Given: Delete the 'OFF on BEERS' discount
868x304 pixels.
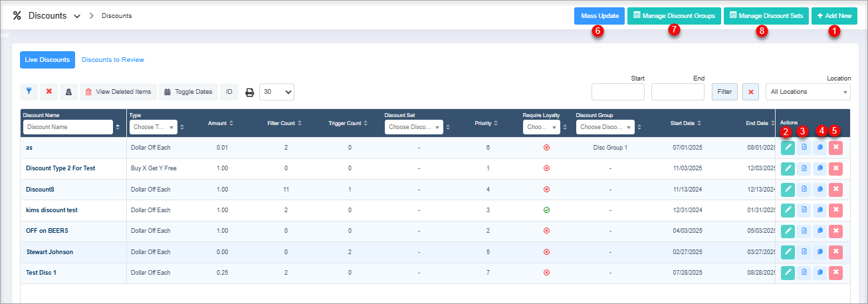Looking at the screenshot, I should pos(835,231).
